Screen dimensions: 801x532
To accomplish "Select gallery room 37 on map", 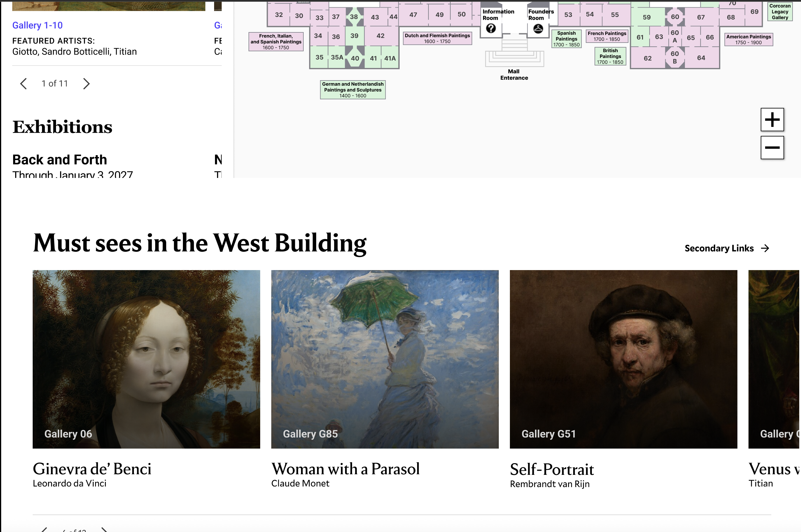I will click(335, 17).
